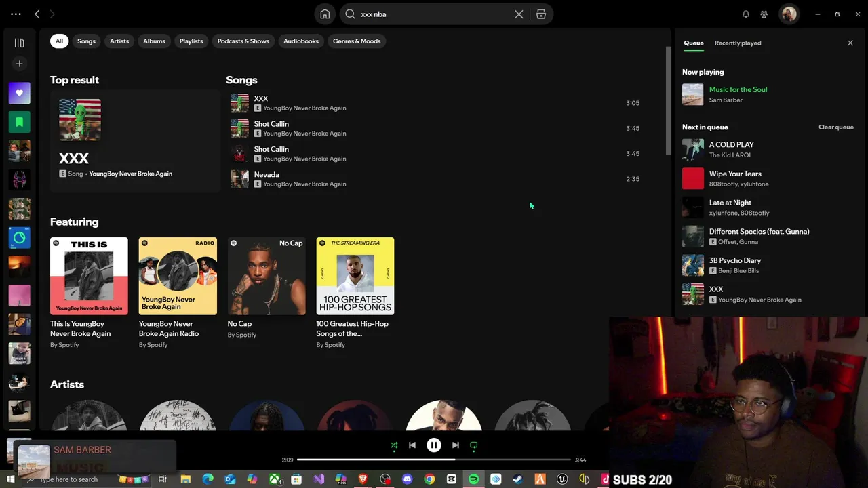Open the Spotify Home button
868x488 pixels.
click(x=325, y=14)
